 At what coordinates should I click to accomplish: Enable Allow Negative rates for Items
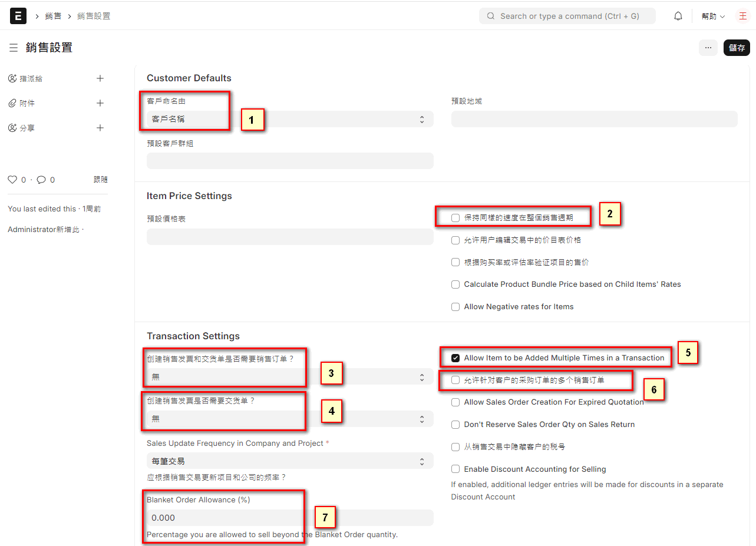(455, 307)
